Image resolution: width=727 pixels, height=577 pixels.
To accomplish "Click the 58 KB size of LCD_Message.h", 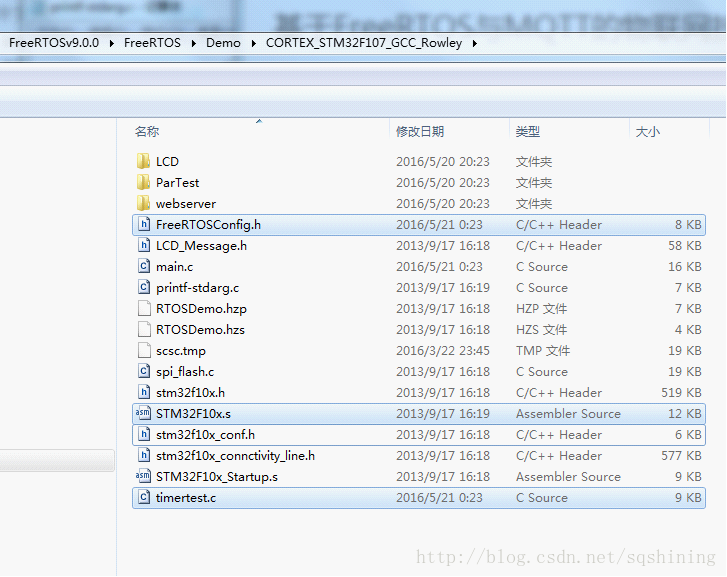I will [685, 245].
